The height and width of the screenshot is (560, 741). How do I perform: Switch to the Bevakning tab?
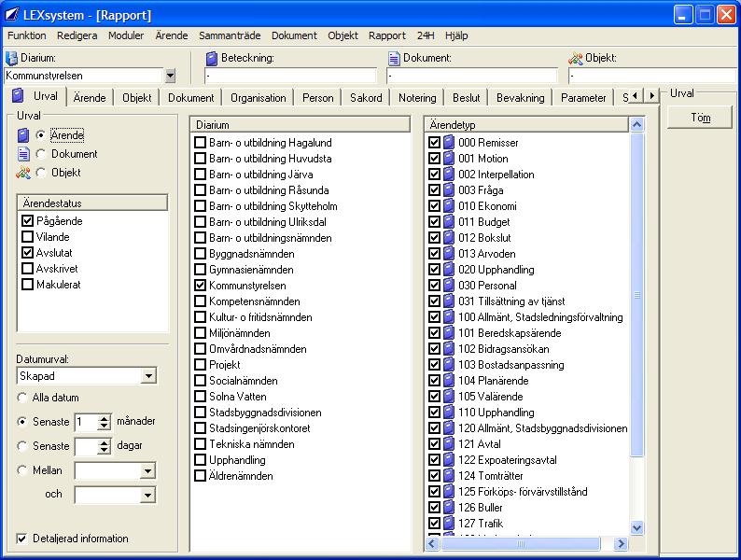click(521, 98)
